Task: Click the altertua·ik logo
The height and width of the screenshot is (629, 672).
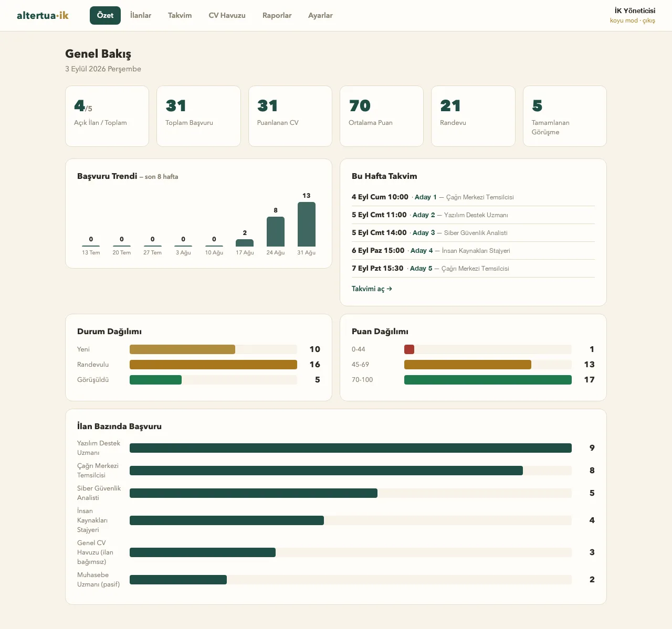Action: pos(43,15)
